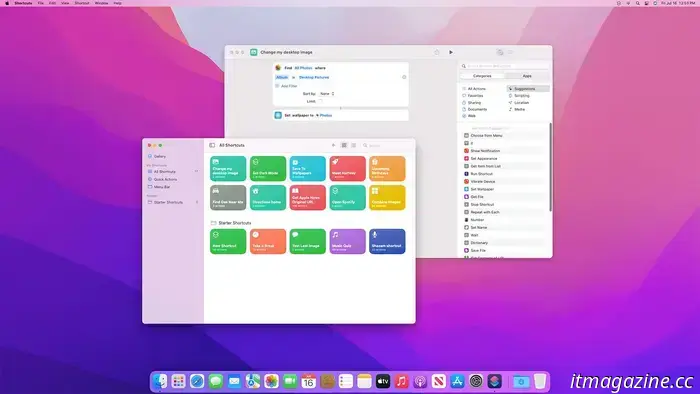Open the Save To Wallpapers shortcut tile
Screen dimensions: 700x394
pyautogui.click(x=308, y=169)
